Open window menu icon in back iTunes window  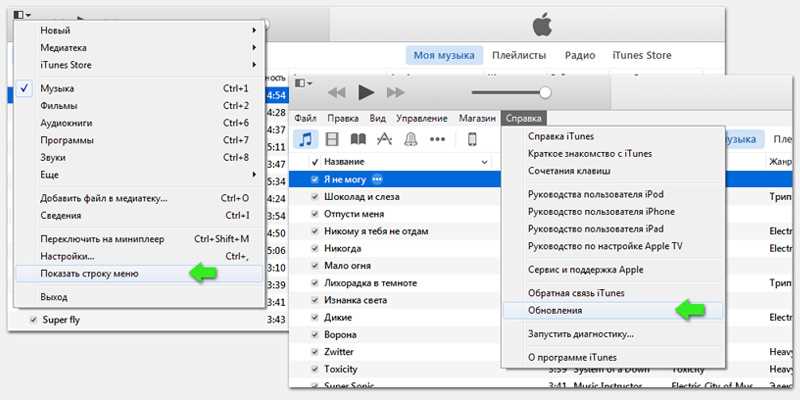[21, 15]
